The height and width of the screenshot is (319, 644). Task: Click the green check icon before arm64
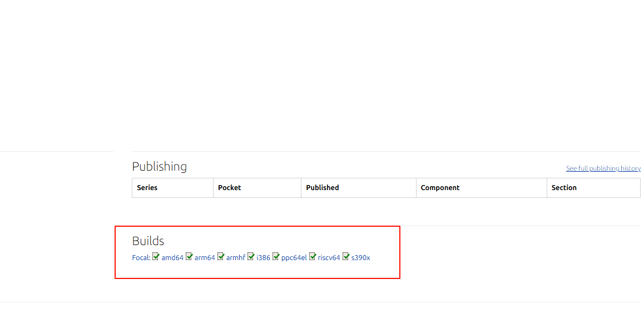tap(189, 257)
